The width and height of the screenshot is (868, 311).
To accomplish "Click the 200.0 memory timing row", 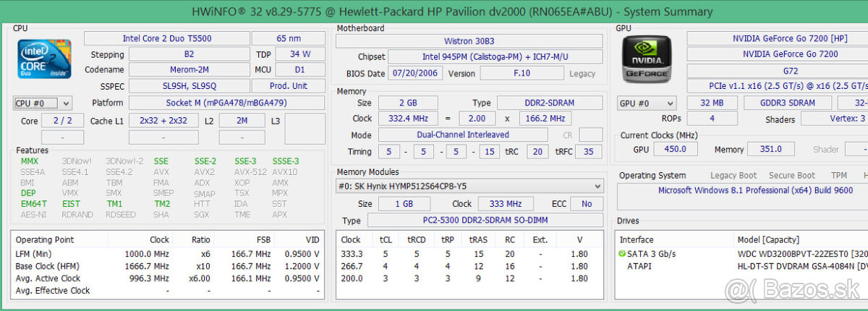I will click(469, 278).
